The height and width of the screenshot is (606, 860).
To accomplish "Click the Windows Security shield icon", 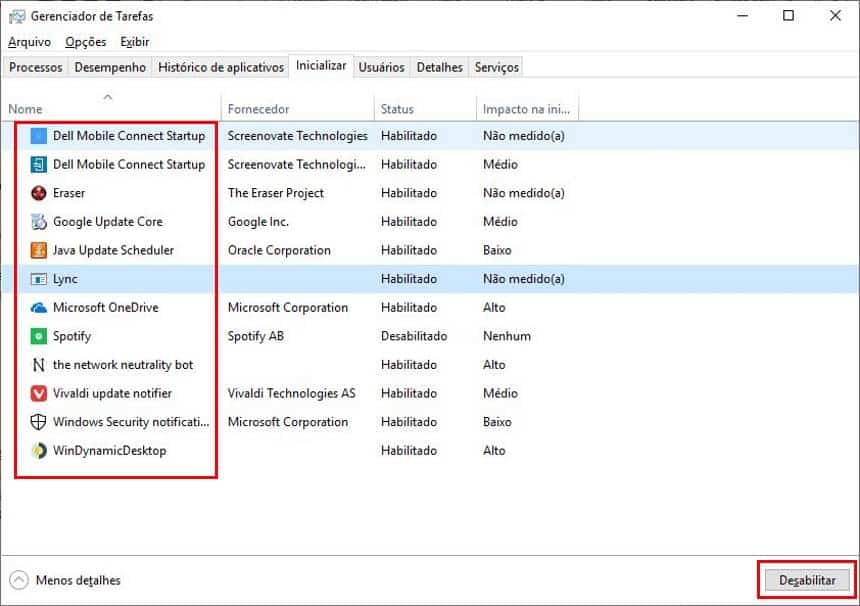I will coord(38,422).
